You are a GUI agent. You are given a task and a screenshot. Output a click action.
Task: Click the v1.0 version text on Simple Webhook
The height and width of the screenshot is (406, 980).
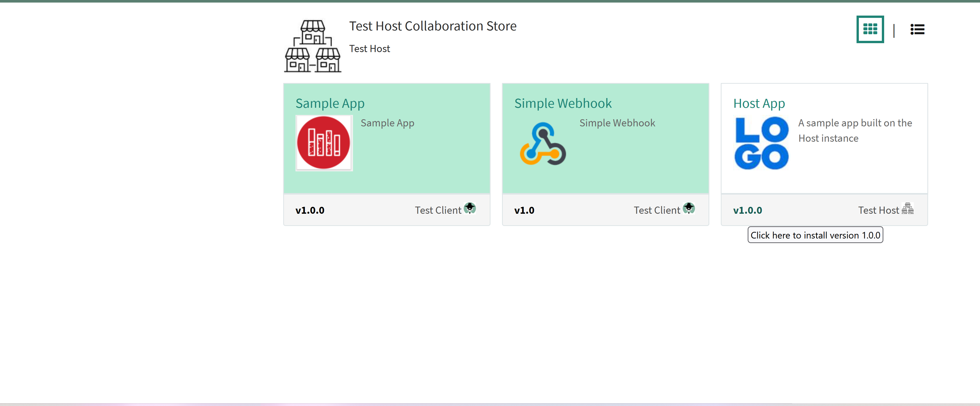[524, 210]
